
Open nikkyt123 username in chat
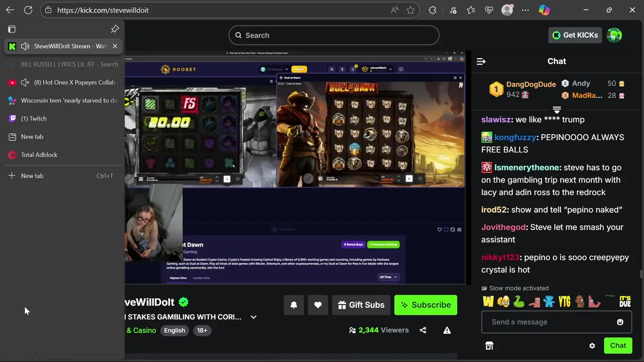[x=500, y=257]
